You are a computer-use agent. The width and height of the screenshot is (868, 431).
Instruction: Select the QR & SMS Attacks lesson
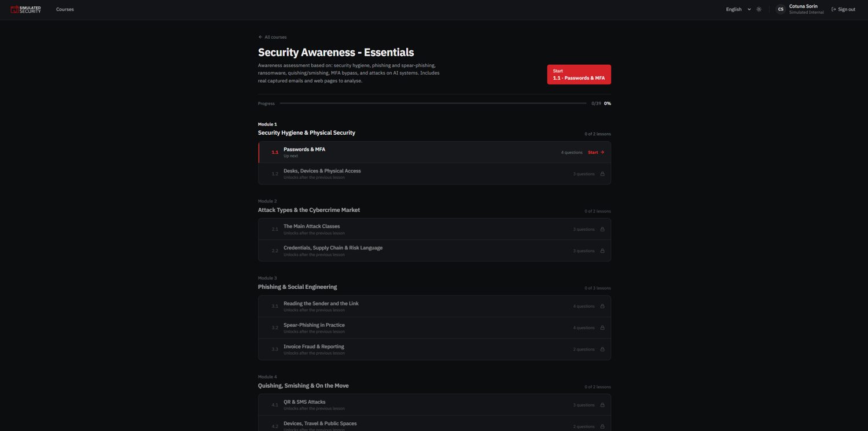click(435, 405)
